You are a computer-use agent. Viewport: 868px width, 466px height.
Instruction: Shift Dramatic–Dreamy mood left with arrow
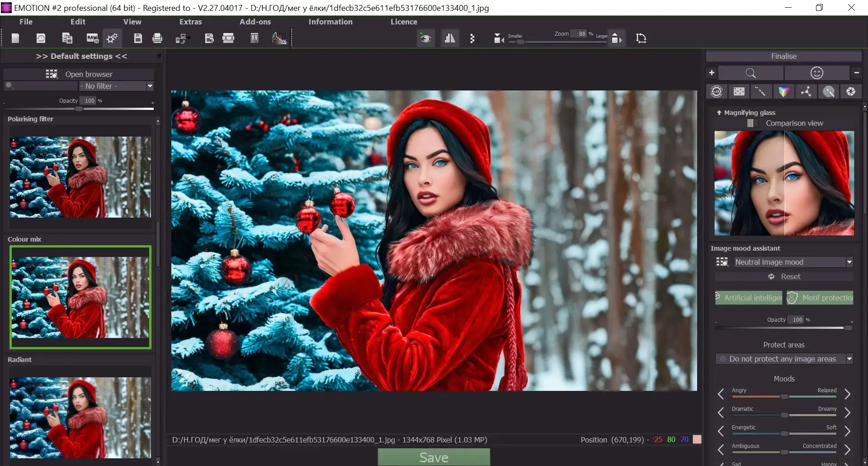pos(721,413)
